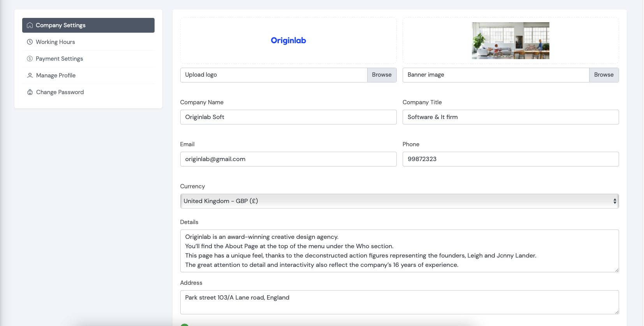This screenshot has width=644, height=326.
Task: Open Payment Settings section
Action: click(x=88, y=59)
